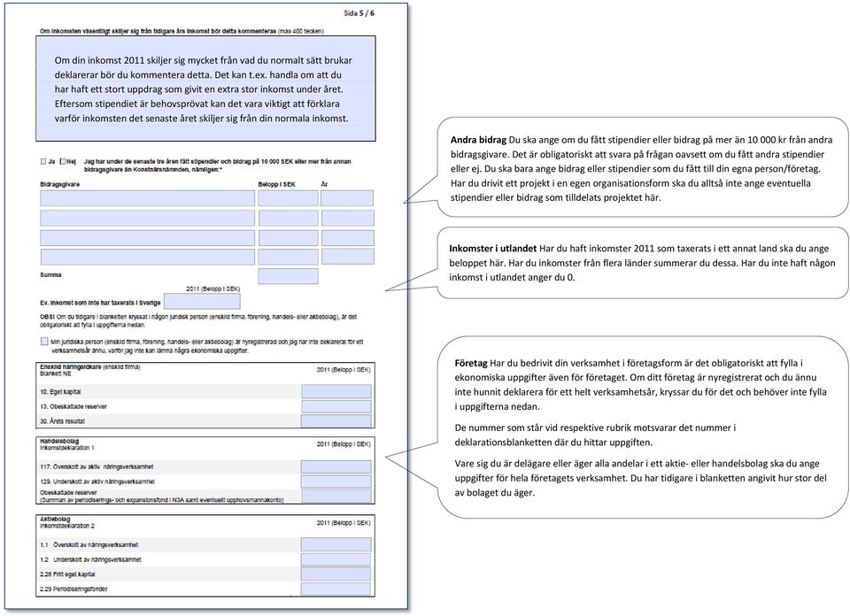Click into the income comment text area

coord(205,89)
